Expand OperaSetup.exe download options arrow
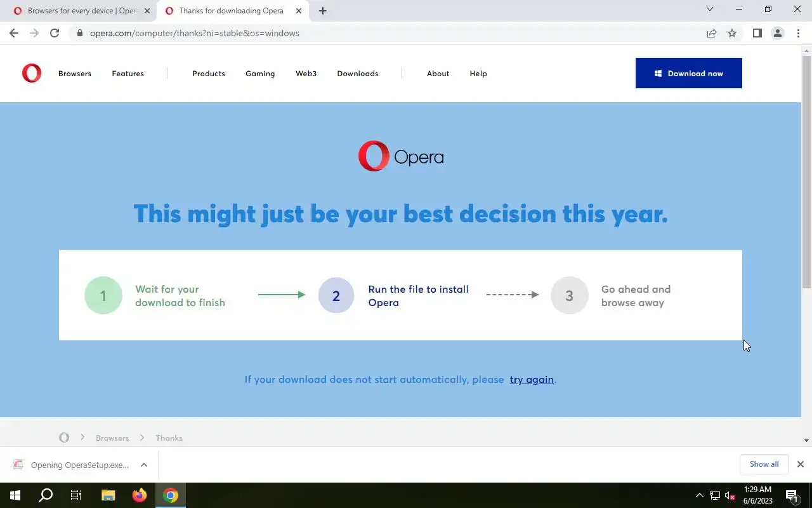This screenshot has width=812, height=508. pos(144,465)
